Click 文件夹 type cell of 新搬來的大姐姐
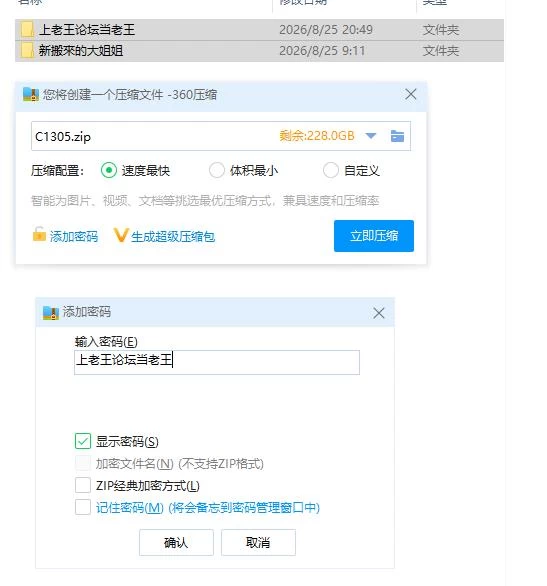The image size is (547, 586). coord(441,51)
